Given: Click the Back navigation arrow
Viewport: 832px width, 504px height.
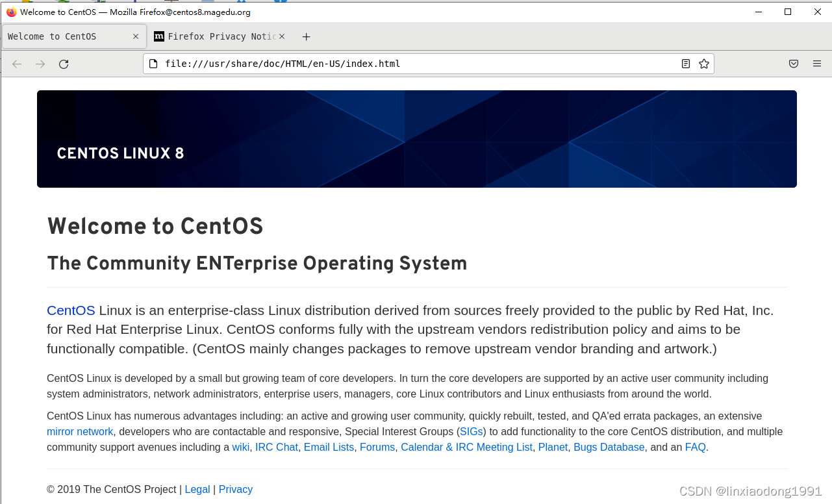Looking at the screenshot, I should [17, 64].
